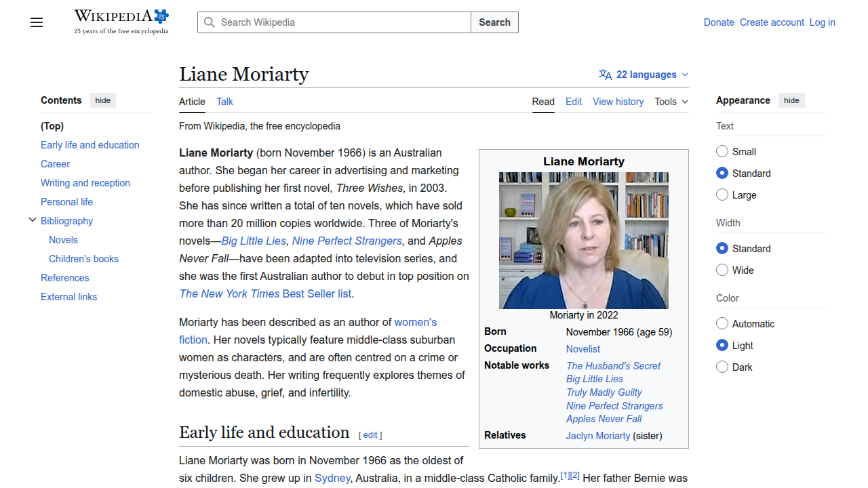Select the Read tab
The height and width of the screenshot is (488, 868).
click(543, 102)
